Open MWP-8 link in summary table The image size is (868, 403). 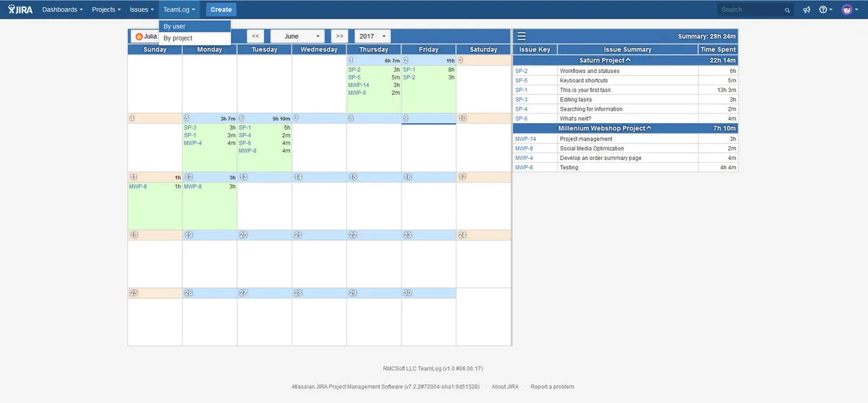point(524,167)
